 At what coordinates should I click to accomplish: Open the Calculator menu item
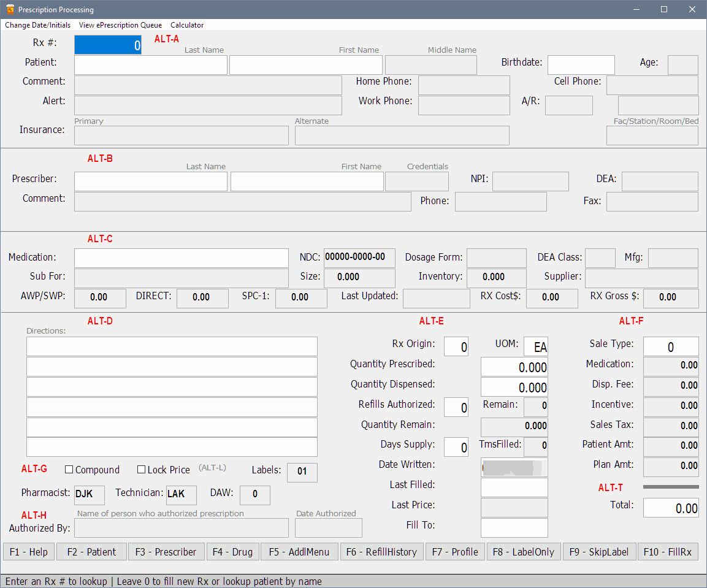point(187,25)
